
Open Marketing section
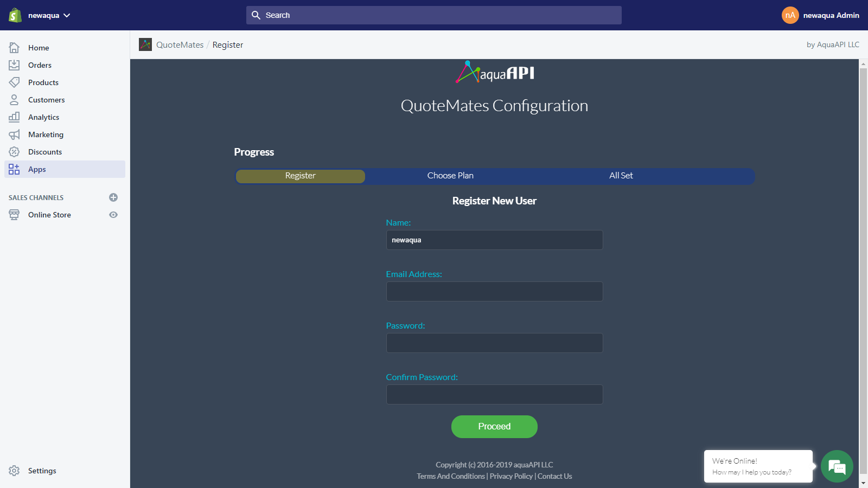pos(46,134)
